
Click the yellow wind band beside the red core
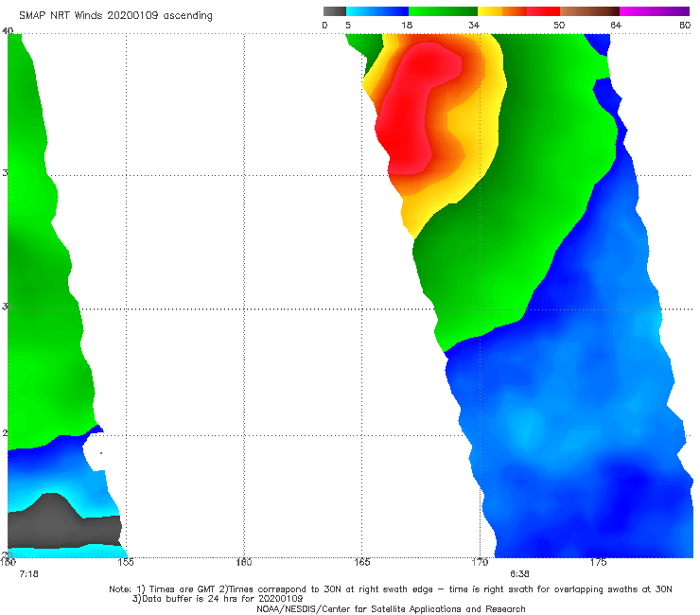(x=480, y=130)
